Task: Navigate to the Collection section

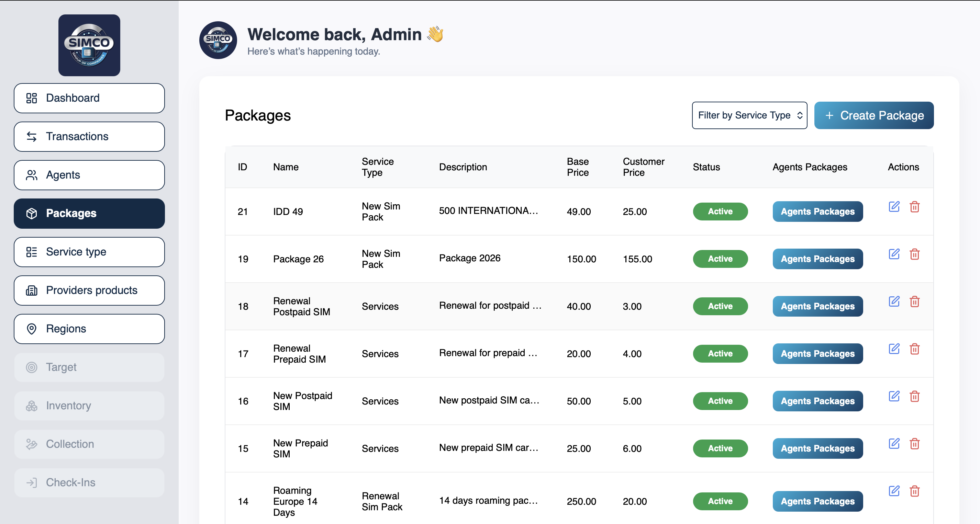Action: tap(89, 444)
